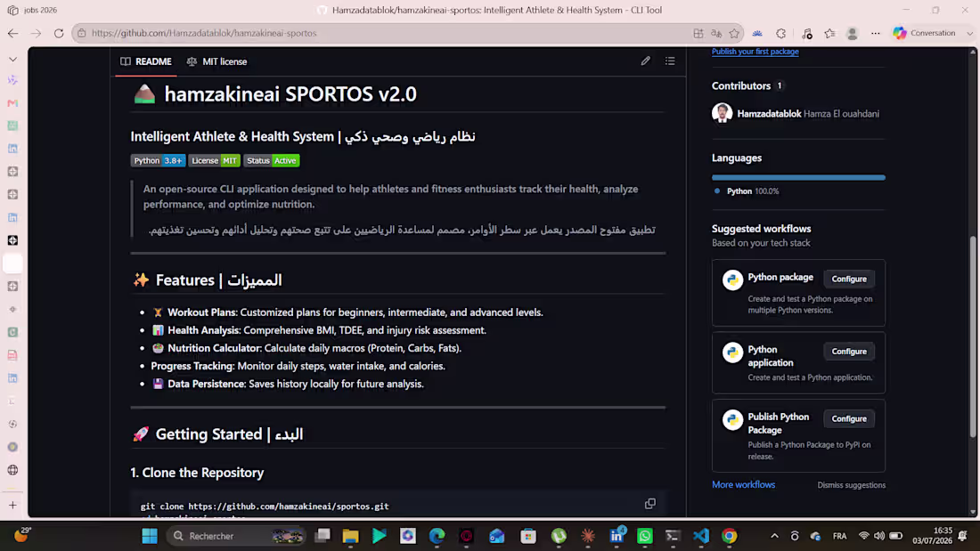
Task: Configure the Python package workflow
Action: point(849,279)
